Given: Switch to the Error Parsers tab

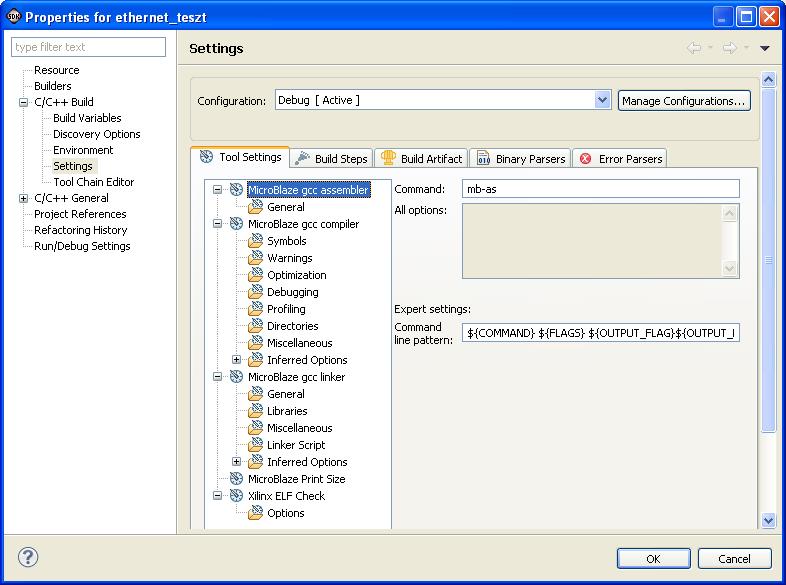Looking at the screenshot, I should point(620,159).
